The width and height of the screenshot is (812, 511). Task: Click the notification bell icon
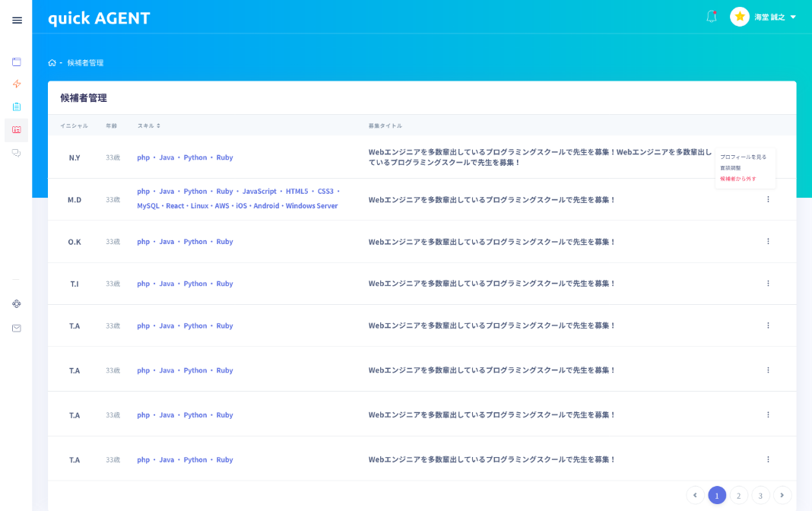pos(712,17)
